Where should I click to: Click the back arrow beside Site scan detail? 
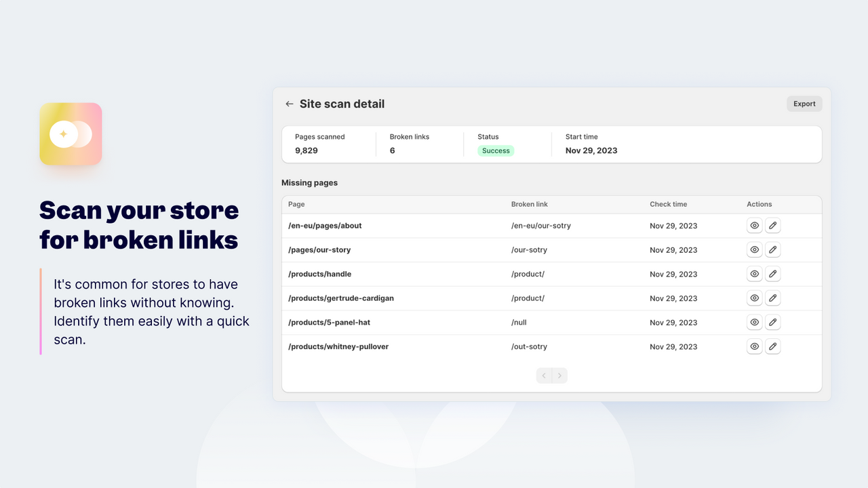(289, 104)
